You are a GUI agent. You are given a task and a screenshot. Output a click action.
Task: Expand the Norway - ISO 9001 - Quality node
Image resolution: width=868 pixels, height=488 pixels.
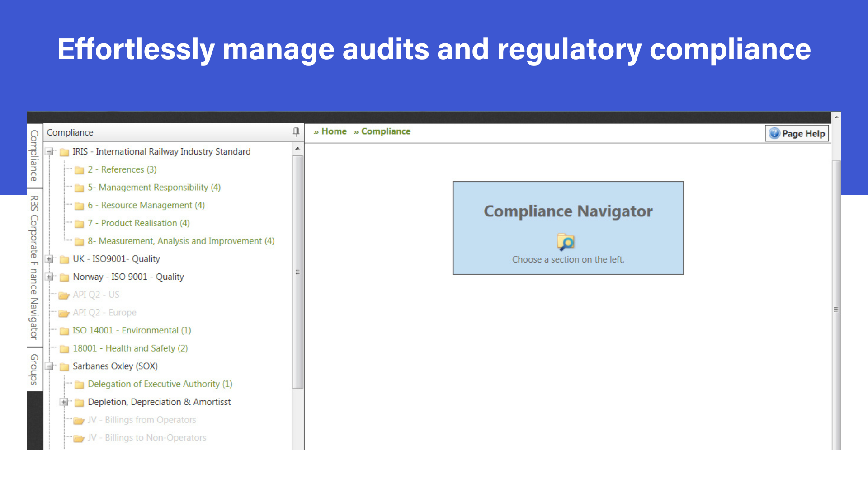pos(49,277)
